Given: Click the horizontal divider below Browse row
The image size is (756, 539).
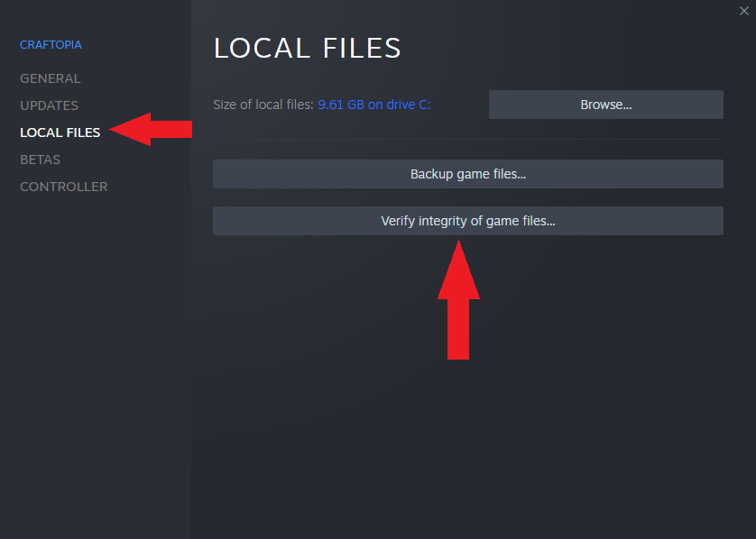Looking at the screenshot, I should (x=467, y=140).
